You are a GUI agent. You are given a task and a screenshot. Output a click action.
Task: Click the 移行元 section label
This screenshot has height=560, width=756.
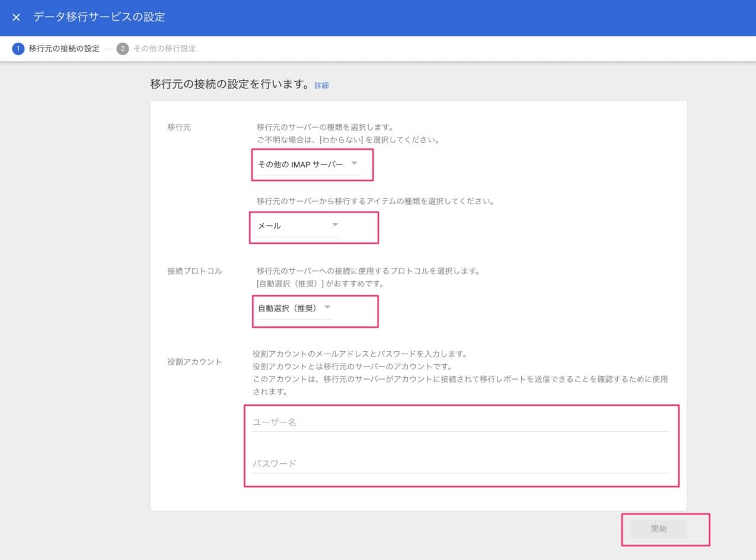(179, 128)
